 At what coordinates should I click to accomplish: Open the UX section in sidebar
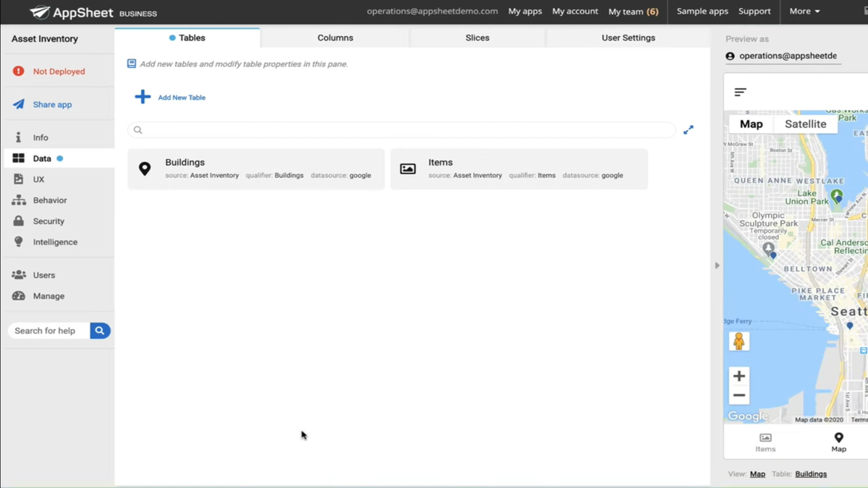click(38, 179)
